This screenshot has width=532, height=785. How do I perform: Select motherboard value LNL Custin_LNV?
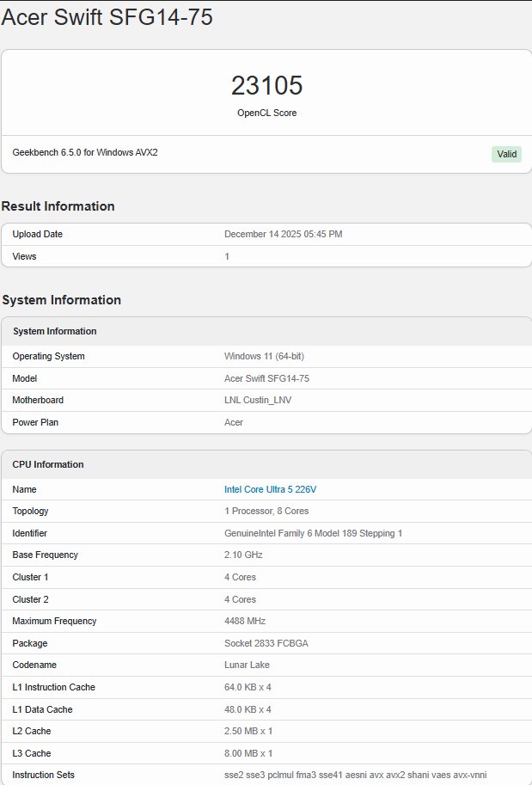[258, 400]
